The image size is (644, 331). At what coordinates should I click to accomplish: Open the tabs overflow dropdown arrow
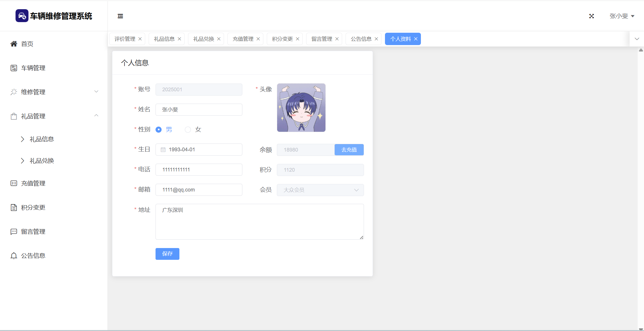pos(637,39)
